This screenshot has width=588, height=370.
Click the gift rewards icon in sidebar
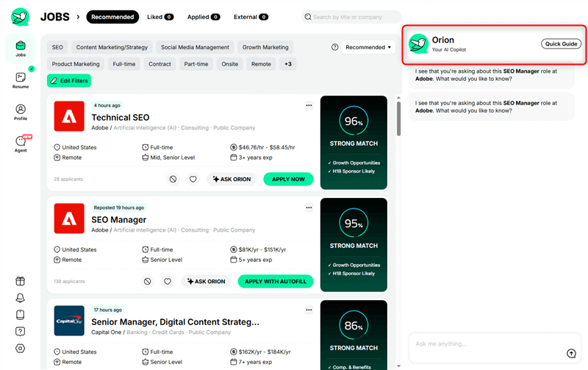tap(21, 281)
